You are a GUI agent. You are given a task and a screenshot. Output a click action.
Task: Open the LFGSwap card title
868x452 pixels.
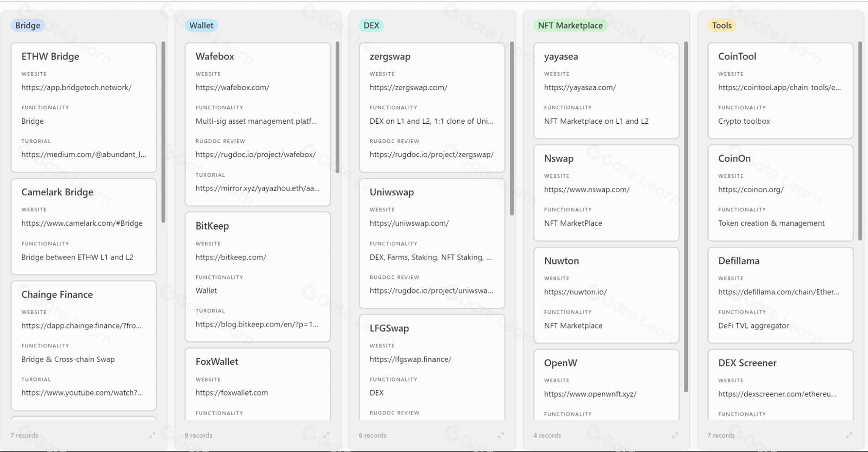click(389, 328)
